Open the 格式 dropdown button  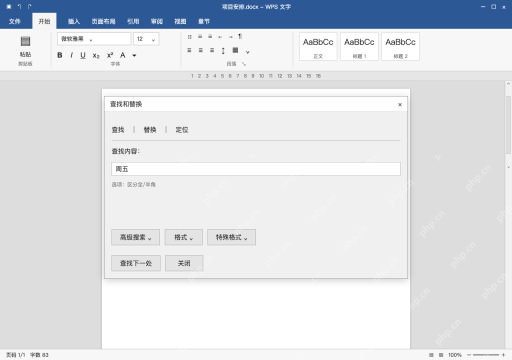coord(184,237)
